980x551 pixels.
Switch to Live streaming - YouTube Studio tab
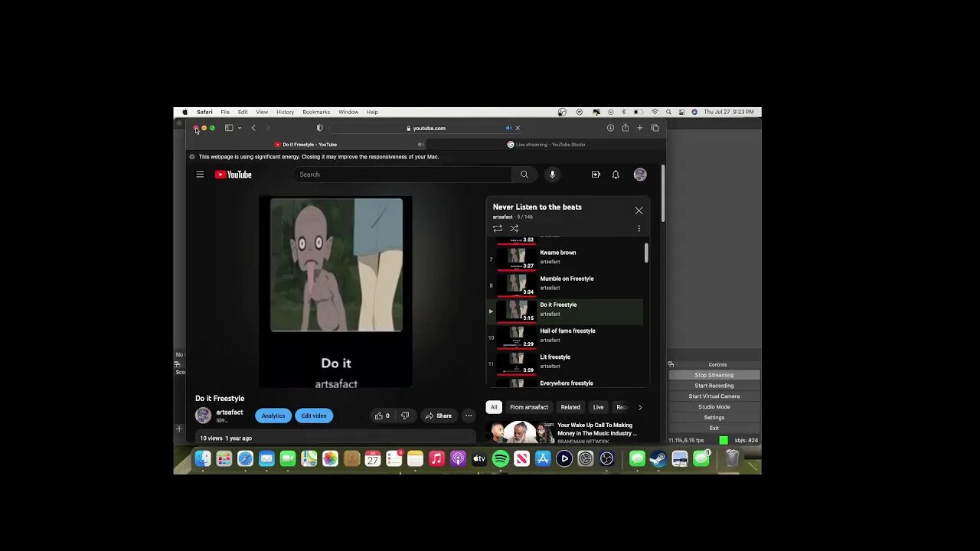point(546,144)
